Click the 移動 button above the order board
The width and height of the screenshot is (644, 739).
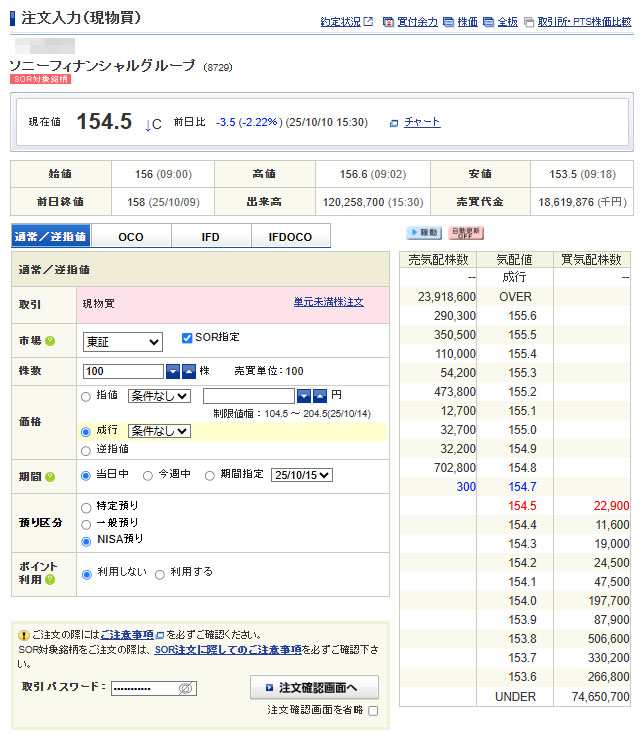click(423, 232)
